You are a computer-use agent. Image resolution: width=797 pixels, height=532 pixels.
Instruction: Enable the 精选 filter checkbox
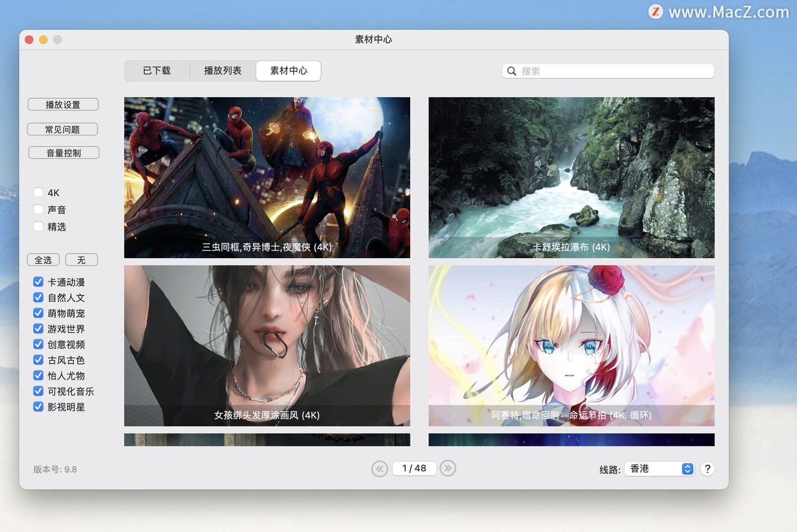[38, 227]
